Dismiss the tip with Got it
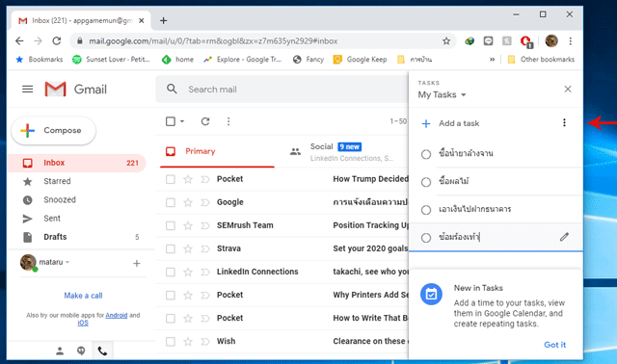The image size is (617, 364). point(554,345)
